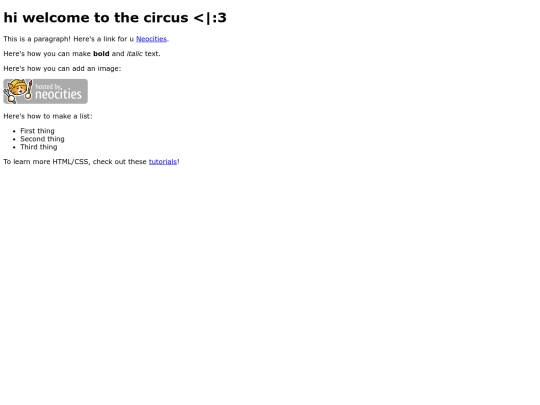Select the 'First thing' list item
This screenshot has width=540, height=405.
pos(37,131)
